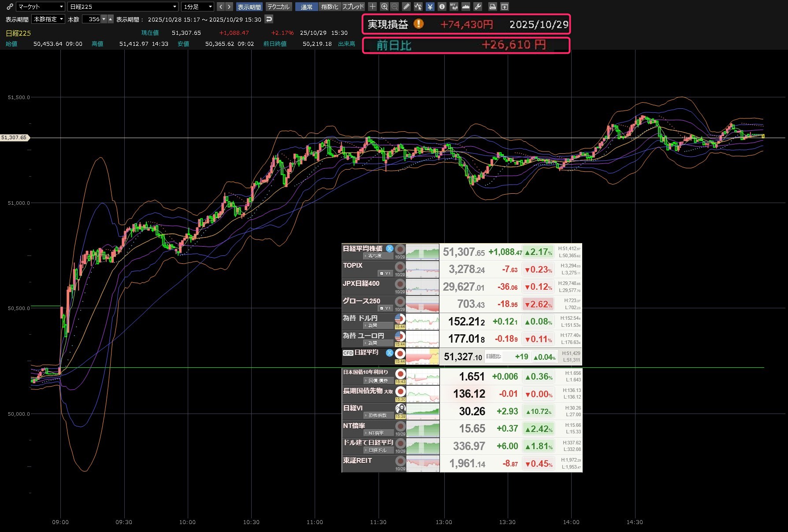This screenshot has width=788, height=532.
Task: Open the MY chart settings icon
Action: point(453,7)
